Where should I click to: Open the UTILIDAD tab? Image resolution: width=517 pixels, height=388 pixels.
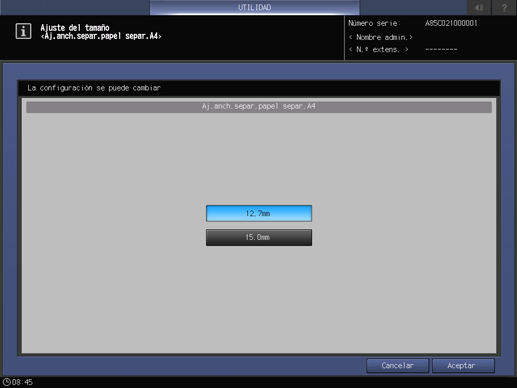pos(254,7)
